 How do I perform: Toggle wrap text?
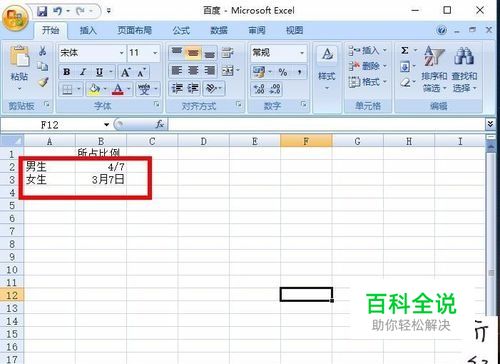coord(228,53)
